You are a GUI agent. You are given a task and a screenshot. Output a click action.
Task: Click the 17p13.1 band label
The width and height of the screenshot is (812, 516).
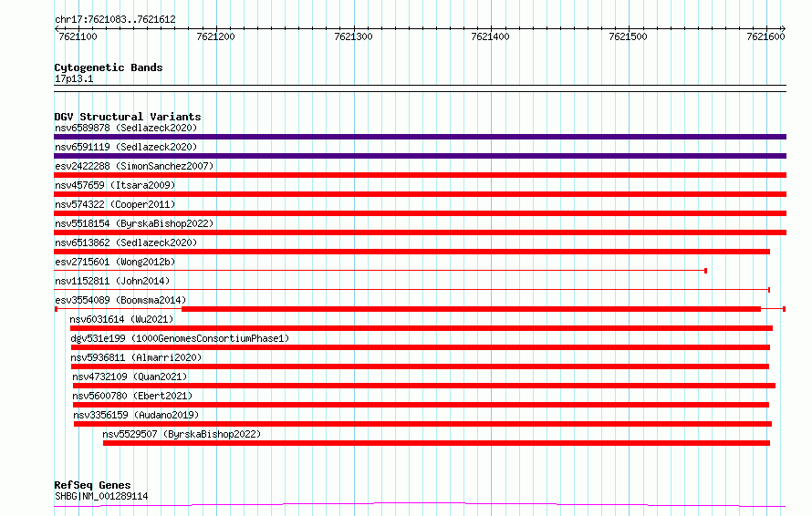coord(74,78)
